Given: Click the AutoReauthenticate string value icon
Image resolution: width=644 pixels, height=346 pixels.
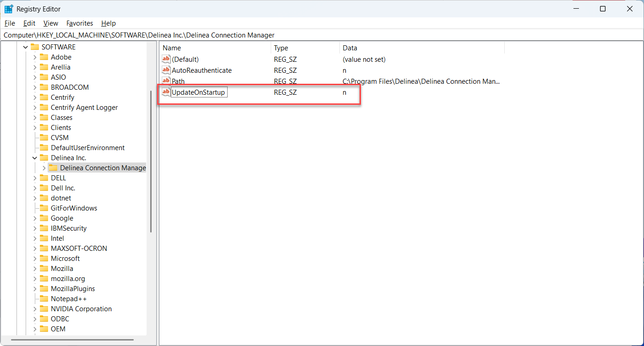Looking at the screenshot, I should point(166,70).
